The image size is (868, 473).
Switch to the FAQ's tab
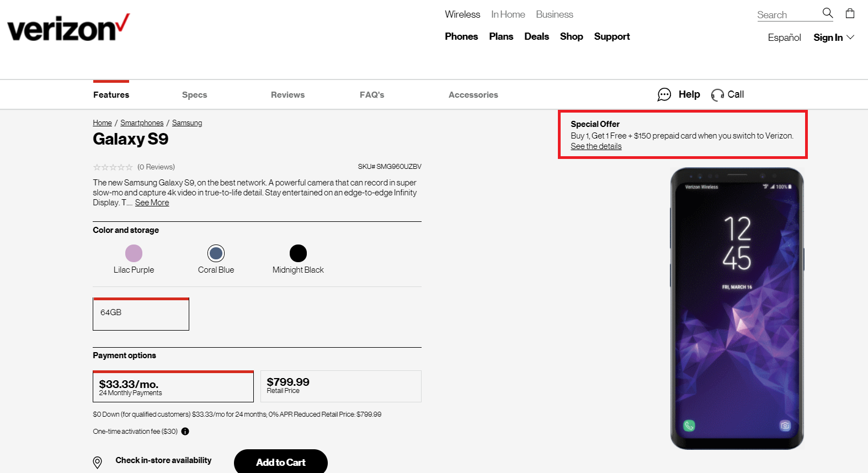372,95
